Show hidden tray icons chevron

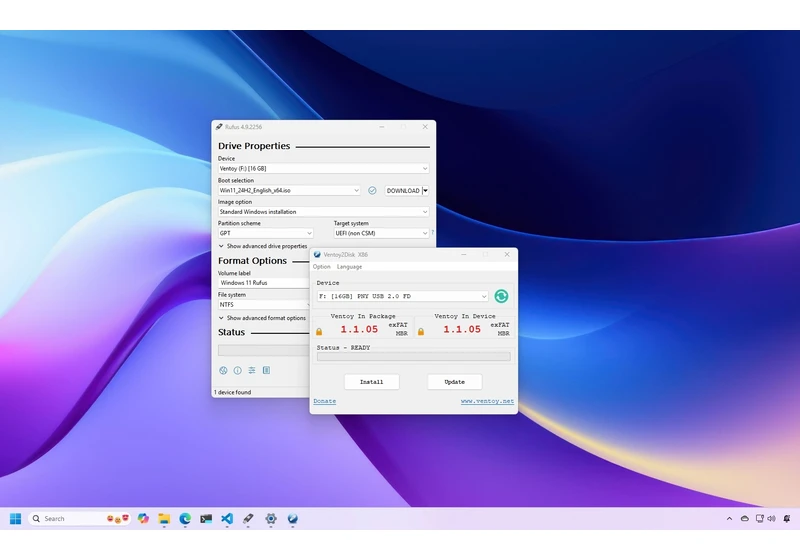(x=729, y=519)
